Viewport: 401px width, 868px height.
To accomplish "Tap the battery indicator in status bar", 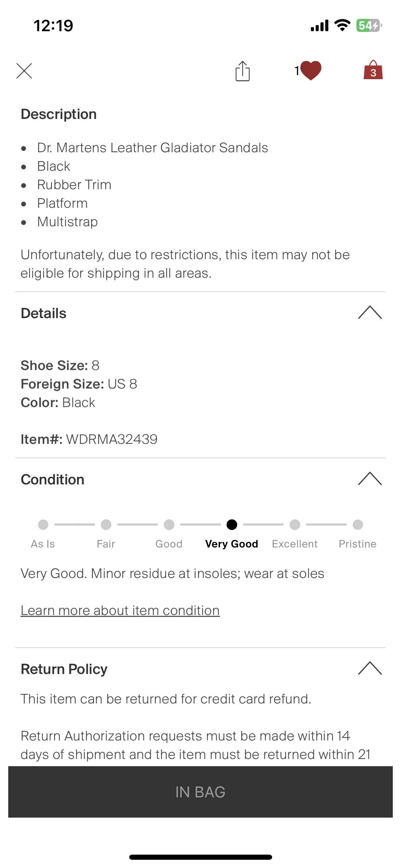I will [x=369, y=25].
